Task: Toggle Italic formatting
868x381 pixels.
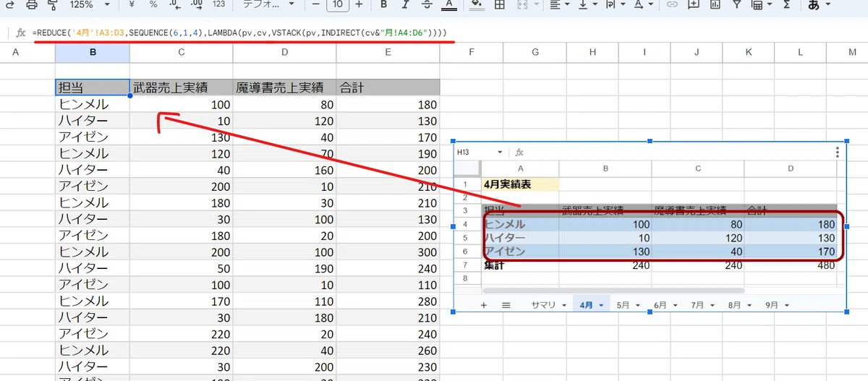Action: coord(405,4)
